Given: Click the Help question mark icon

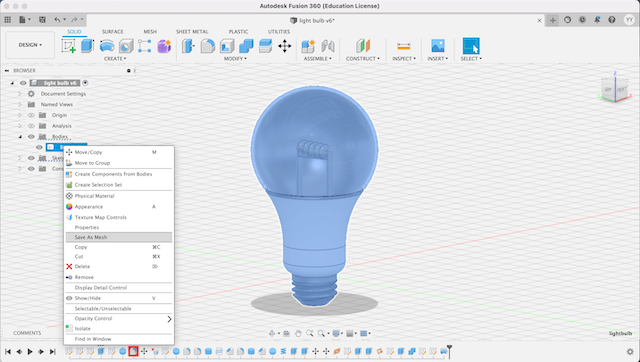Looking at the screenshot, I should pos(611,20).
